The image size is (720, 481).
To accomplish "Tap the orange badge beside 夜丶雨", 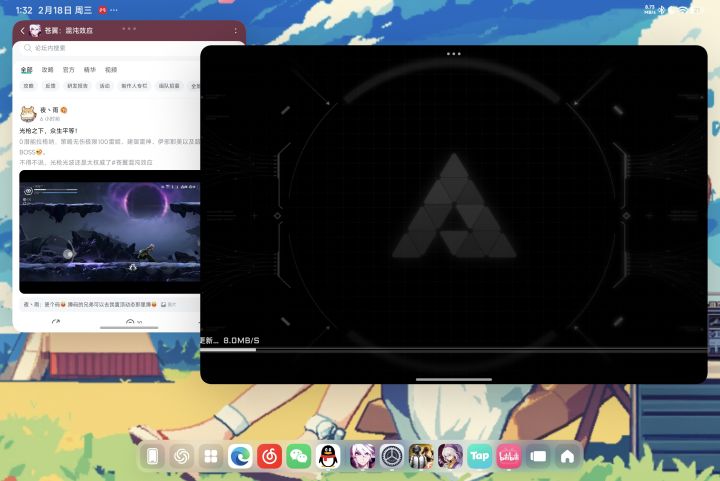I will click(x=64, y=110).
